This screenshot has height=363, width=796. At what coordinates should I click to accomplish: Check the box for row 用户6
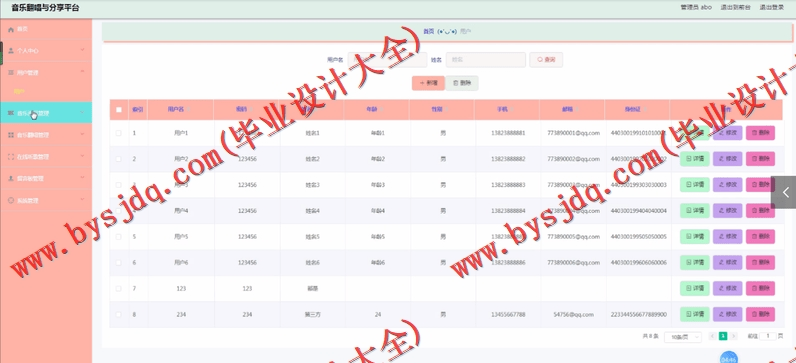(x=119, y=262)
